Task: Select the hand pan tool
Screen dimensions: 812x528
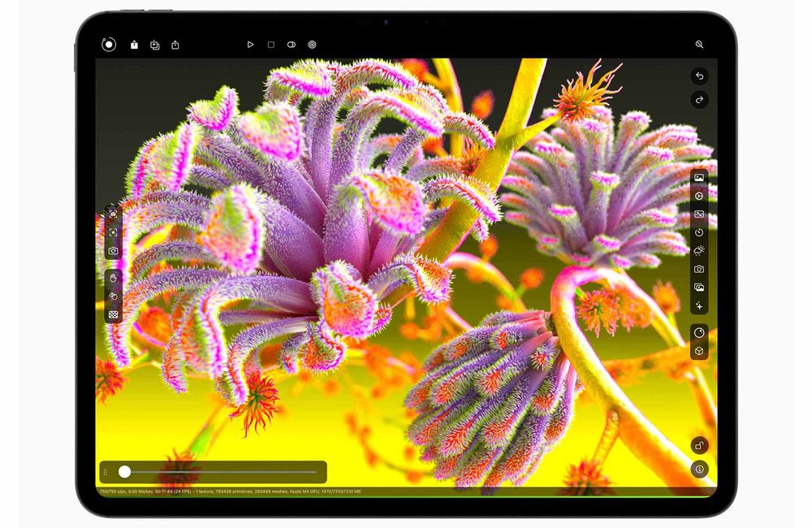Action: [114, 279]
